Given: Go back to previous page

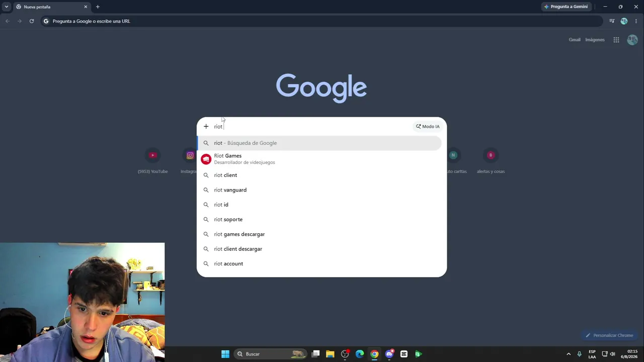Looking at the screenshot, I should tap(8, 21).
